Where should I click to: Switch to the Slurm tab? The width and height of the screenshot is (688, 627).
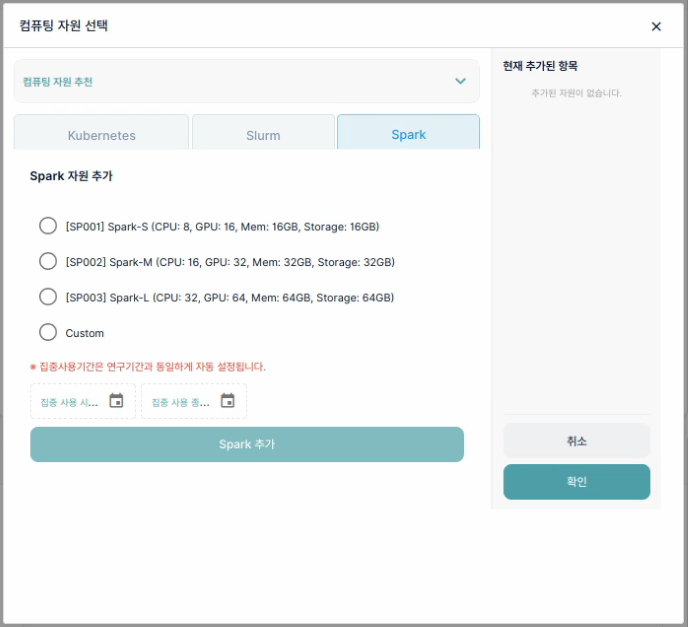pos(263,133)
